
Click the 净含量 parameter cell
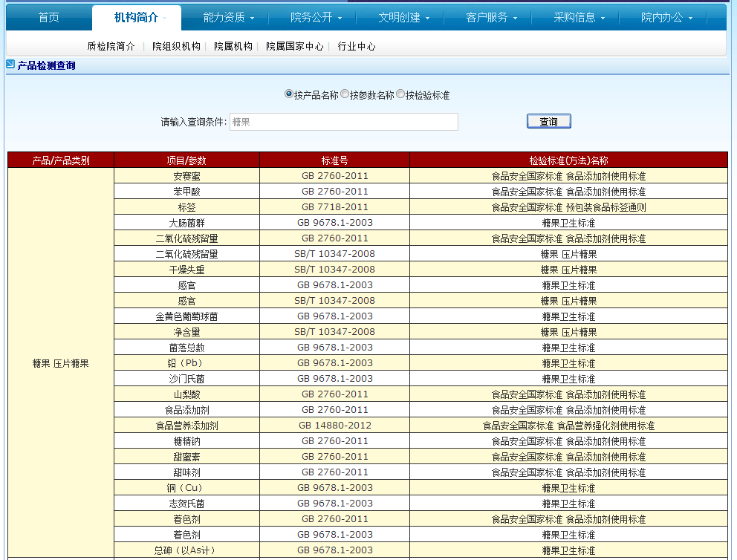(x=186, y=332)
